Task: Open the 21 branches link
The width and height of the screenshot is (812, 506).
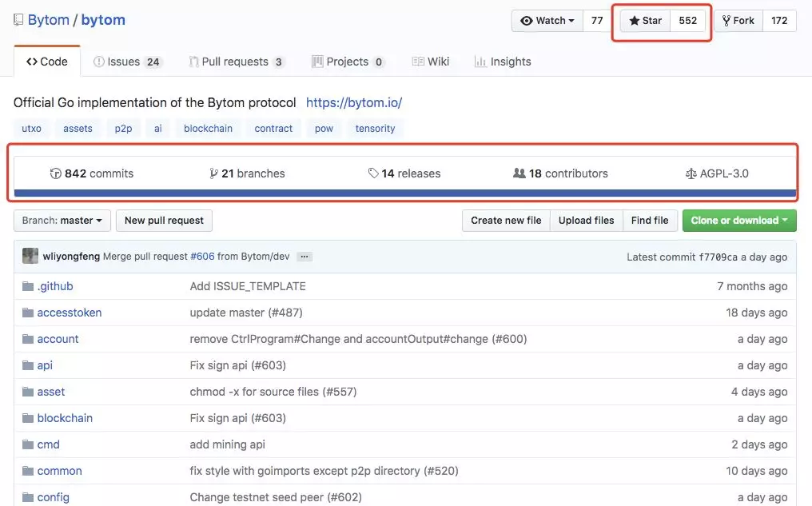Action: pos(248,173)
